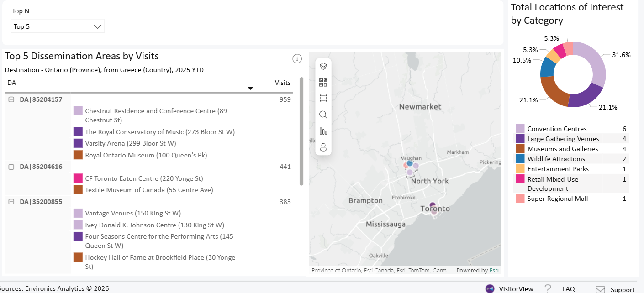Click the table vertical scrollbar
The width and height of the screenshot is (644, 293).
[301, 131]
